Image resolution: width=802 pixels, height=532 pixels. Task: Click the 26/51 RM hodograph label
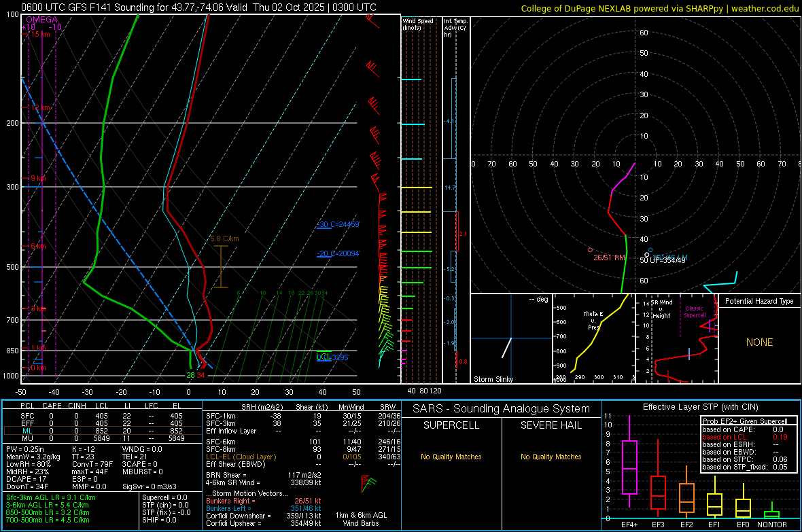click(x=609, y=258)
